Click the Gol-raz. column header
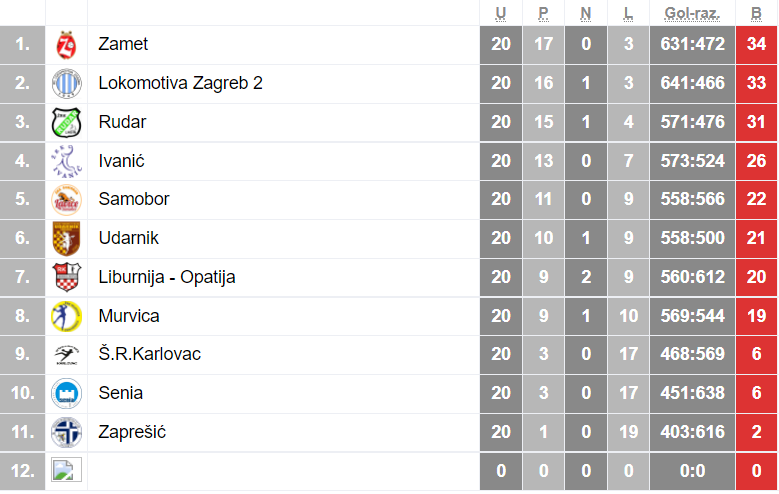 [691, 13]
